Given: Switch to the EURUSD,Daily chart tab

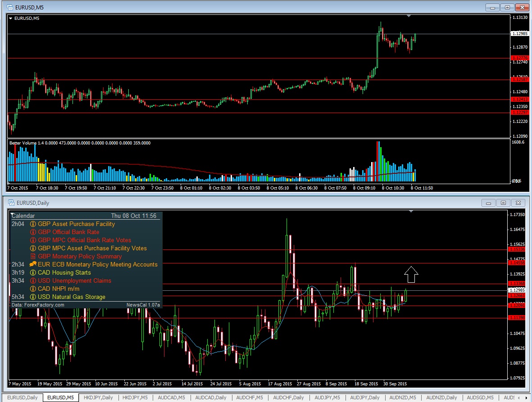Looking at the screenshot, I should pos(23,397).
